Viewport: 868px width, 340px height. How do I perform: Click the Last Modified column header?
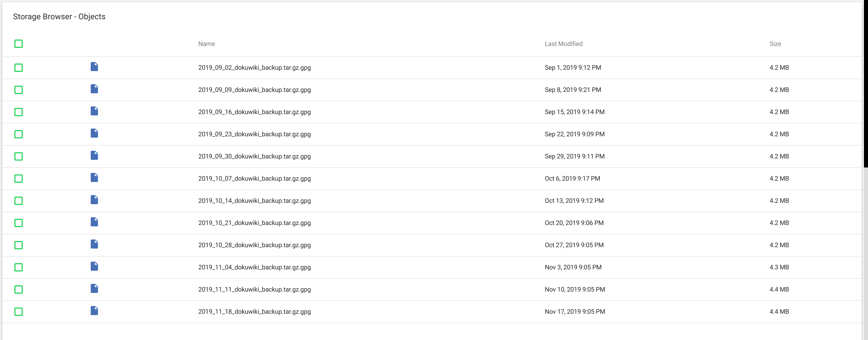point(563,44)
